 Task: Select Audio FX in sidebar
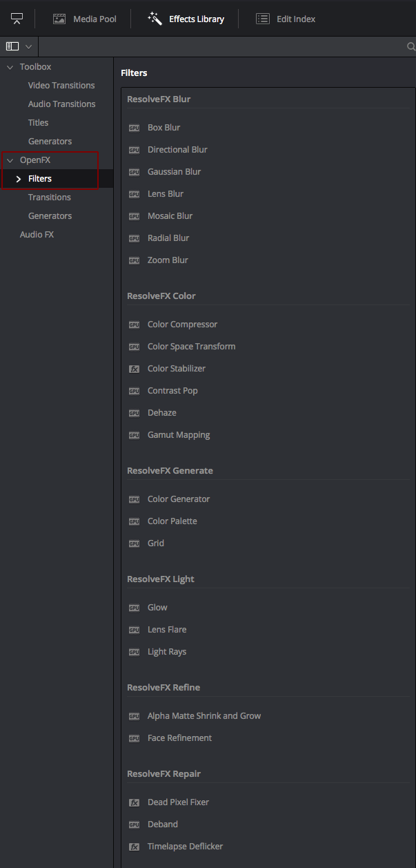point(37,235)
